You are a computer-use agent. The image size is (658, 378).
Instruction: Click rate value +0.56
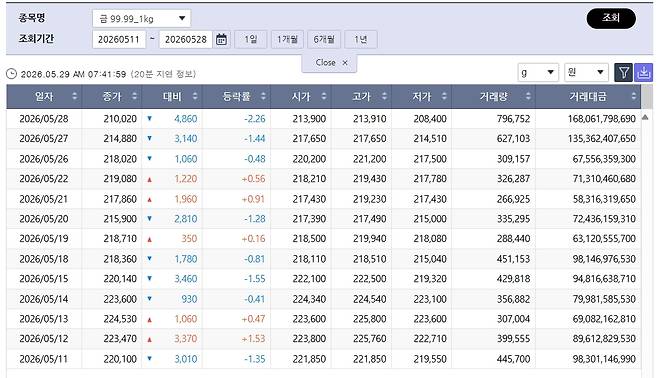click(253, 179)
